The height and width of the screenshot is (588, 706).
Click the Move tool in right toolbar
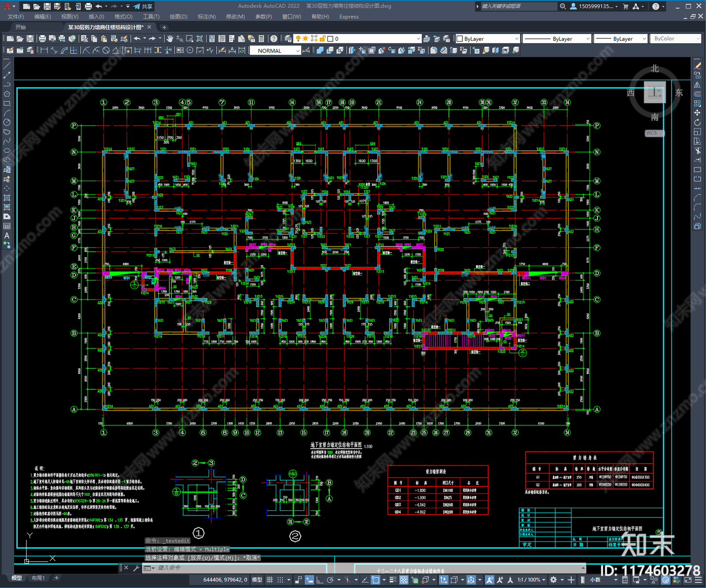coord(697,113)
